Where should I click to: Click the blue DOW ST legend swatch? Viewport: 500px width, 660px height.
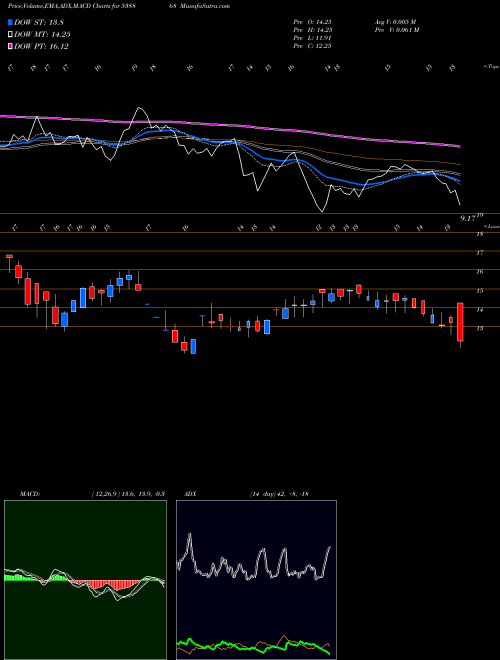11,22
